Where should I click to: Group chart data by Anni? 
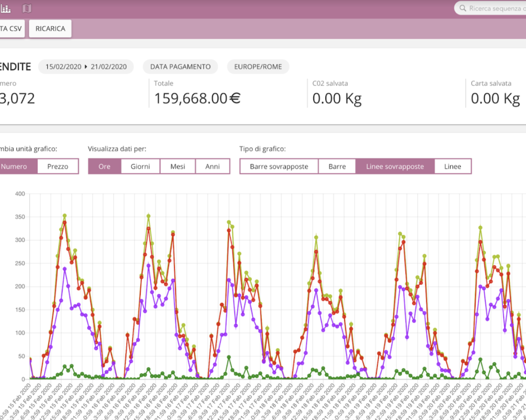[213, 167]
